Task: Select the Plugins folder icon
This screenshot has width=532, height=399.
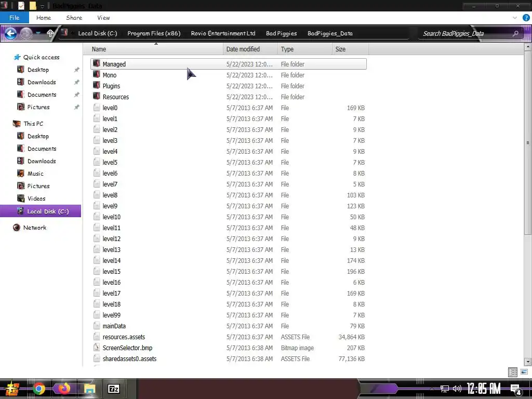Action: point(97,86)
